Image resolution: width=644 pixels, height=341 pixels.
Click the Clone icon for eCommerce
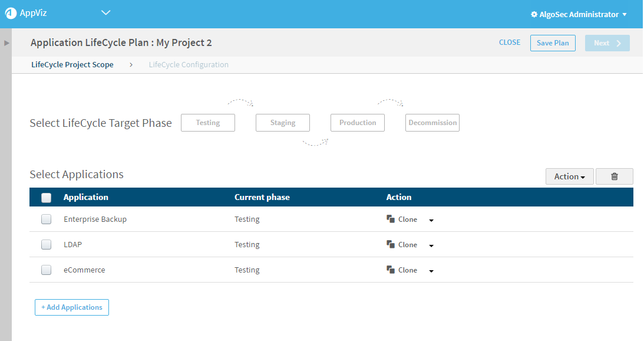390,270
